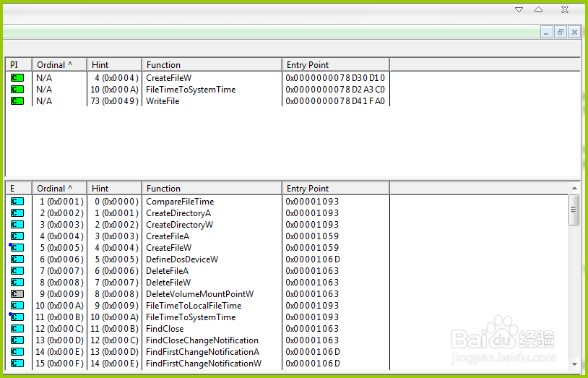Screen dimensions: 588x378
Task: Click the C icon for export ordinal 11 FileTimeToSystemTime
Action: (17, 317)
